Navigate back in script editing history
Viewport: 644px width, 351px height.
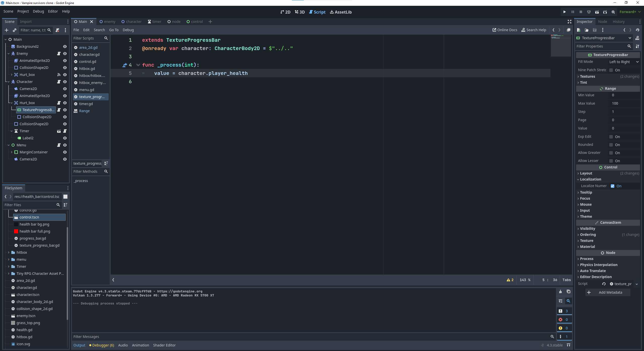click(553, 30)
